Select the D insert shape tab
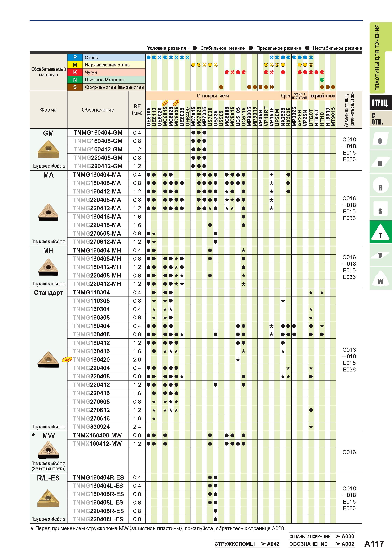392x555 pixels. click(380, 162)
